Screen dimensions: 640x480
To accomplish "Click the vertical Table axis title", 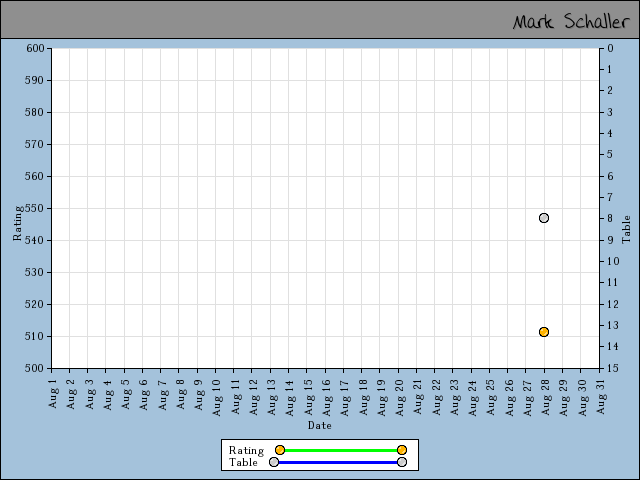I will [x=626, y=230].
